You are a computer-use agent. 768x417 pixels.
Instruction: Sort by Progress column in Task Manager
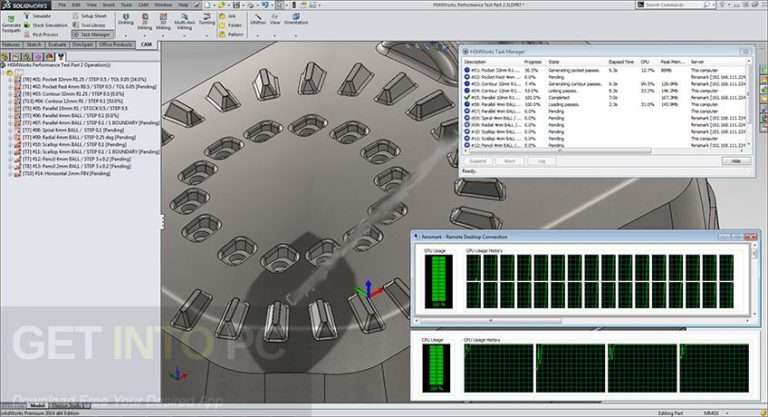[x=533, y=62]
